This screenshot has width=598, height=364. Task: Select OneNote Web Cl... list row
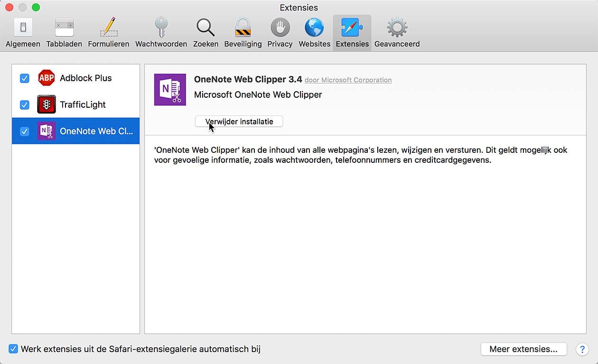point(76,131)
